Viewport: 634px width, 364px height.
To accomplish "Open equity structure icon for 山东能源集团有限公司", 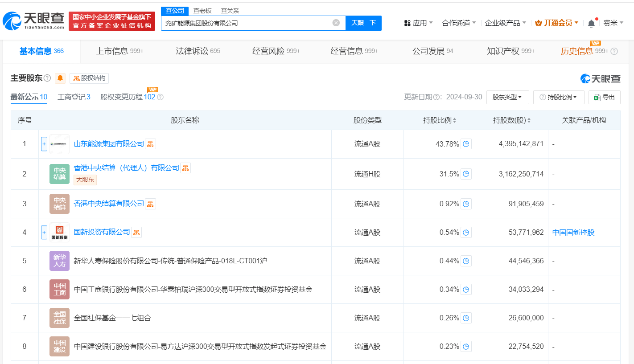I will (151, 144).
